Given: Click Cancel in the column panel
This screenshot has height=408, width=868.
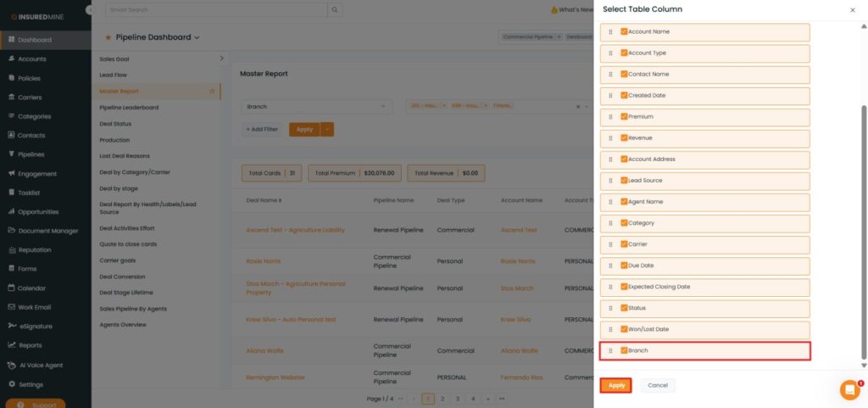Looking at the screenshot, I should 658,385.
